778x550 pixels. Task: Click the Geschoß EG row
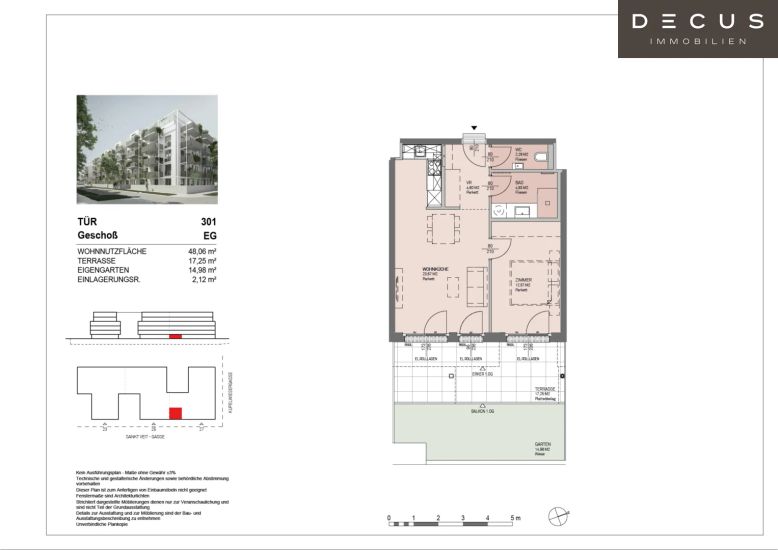click(x=147, y=236)
